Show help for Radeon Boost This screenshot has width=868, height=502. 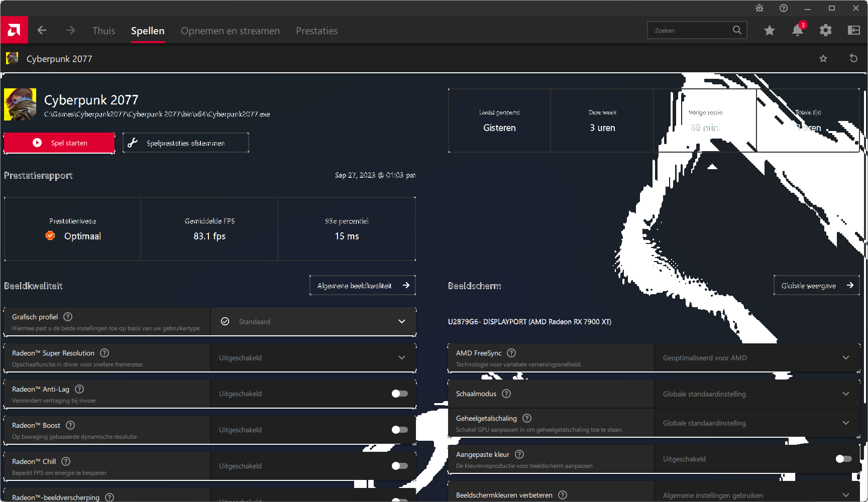70,425
